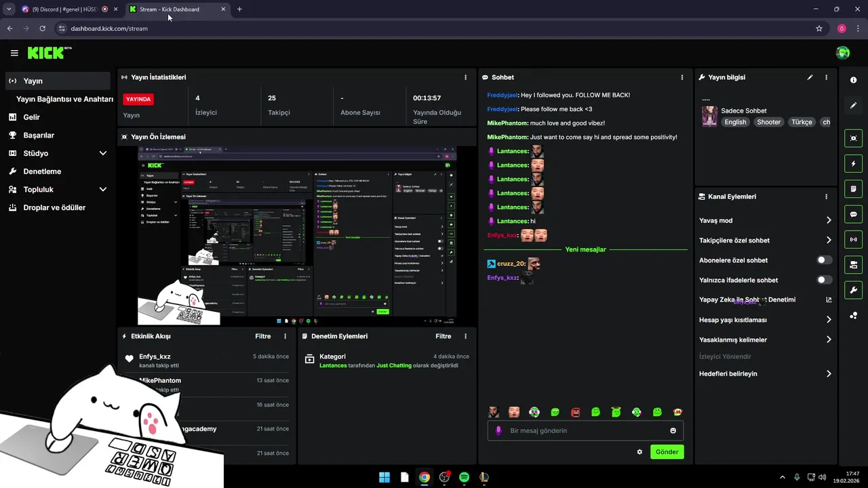Click the stream preview thumbnail
Screen dimensions: 868x488
coord(297,236)
